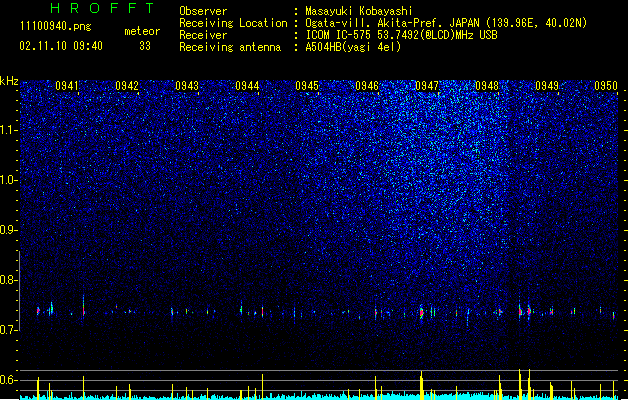This screenshot has width=629, height=400.
Task: Click the 0.6 kHz axis label
Action: pos(9,380)
